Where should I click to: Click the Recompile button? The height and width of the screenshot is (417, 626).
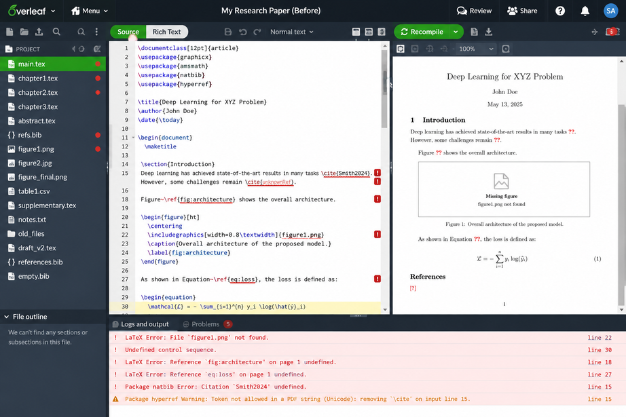(x=422, y=32)
